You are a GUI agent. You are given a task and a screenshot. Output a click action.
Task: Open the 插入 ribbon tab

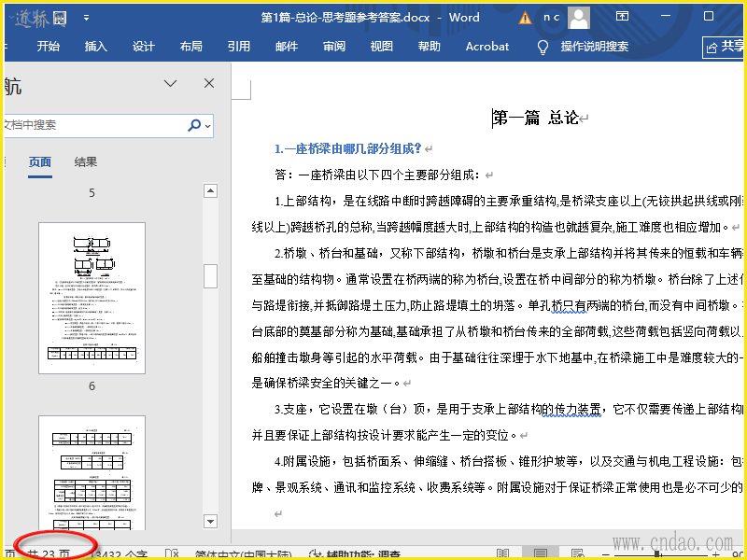[96, 47]
